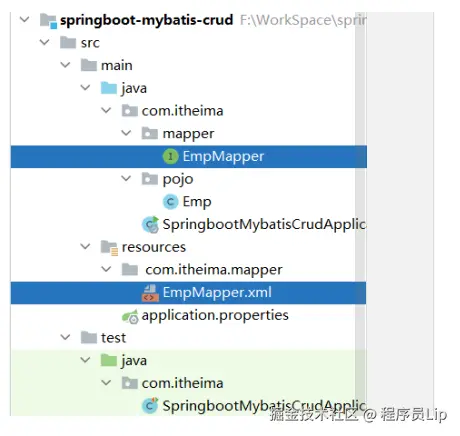Collapse the com.itheima package under test
Viewport: 460px width, 436px height.
106,383
